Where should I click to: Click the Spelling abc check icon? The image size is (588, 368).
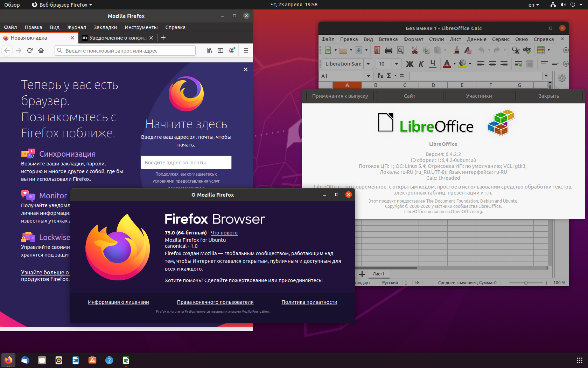point(527,50)
